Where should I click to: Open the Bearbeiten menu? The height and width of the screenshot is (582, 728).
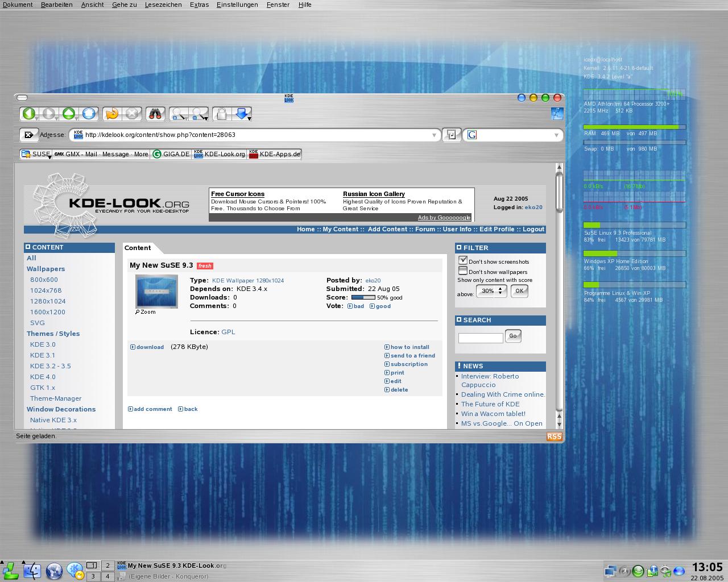point(56,5)
